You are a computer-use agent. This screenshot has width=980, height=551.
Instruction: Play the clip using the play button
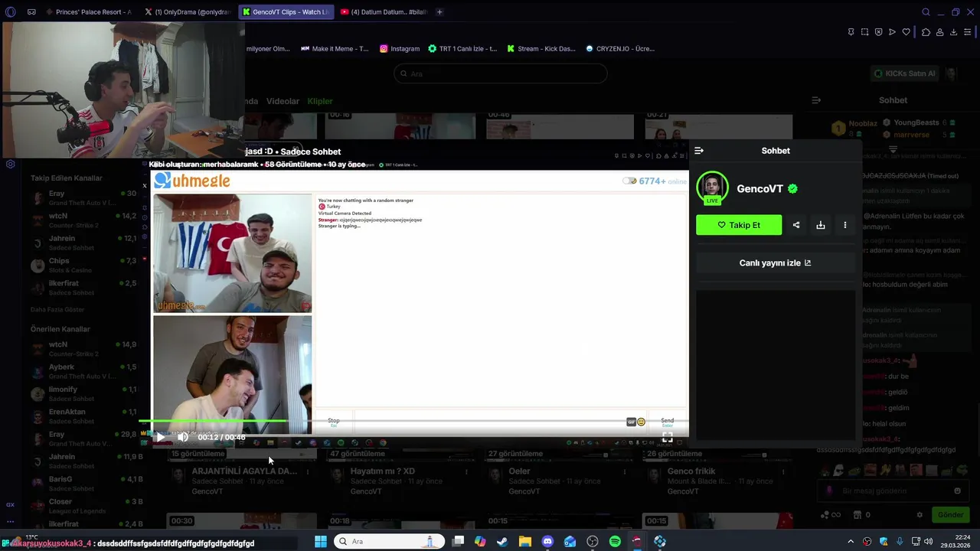pos(159,437)
